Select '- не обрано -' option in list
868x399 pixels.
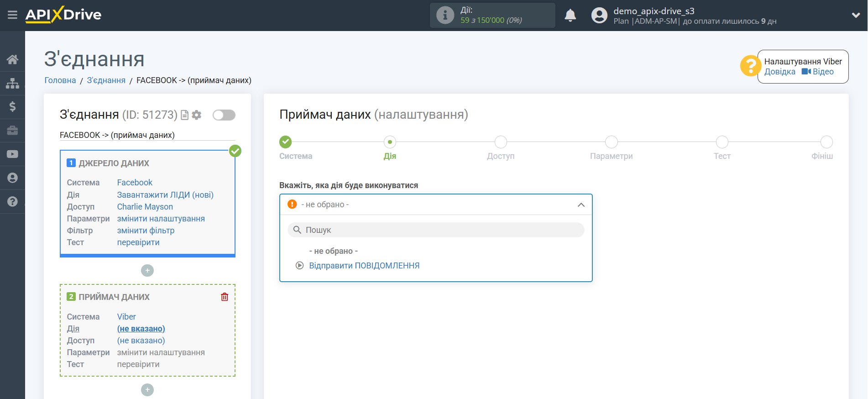[334, 251]
